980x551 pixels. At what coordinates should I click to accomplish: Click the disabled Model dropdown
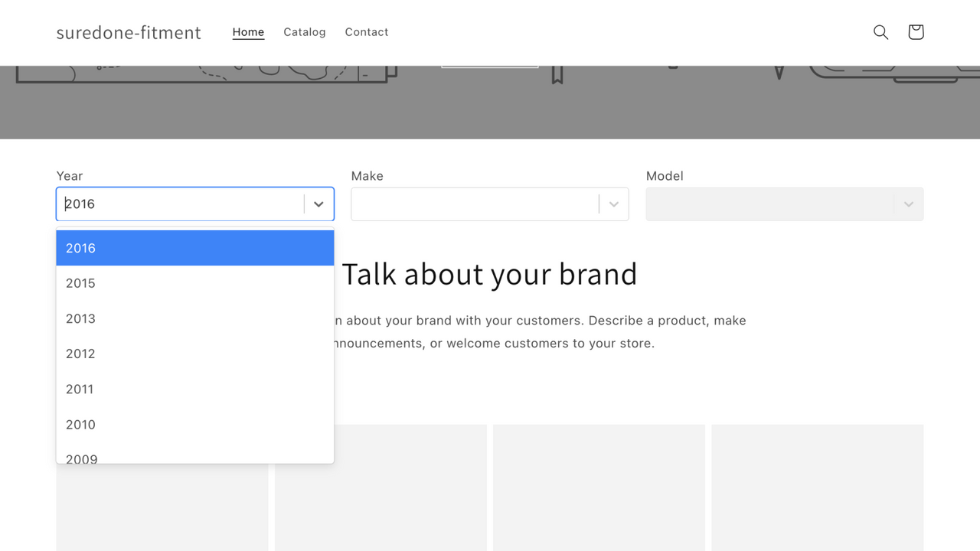point(785,204)
